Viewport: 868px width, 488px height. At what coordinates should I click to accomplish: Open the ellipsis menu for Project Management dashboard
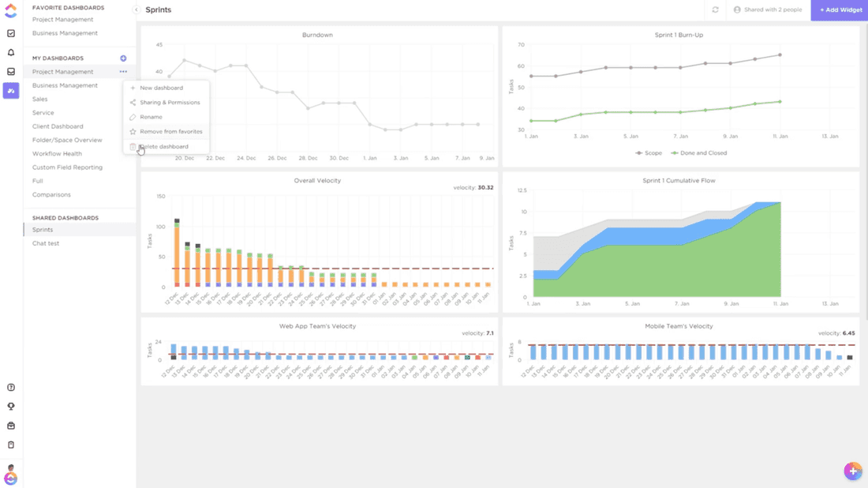[x=123, y=71]
